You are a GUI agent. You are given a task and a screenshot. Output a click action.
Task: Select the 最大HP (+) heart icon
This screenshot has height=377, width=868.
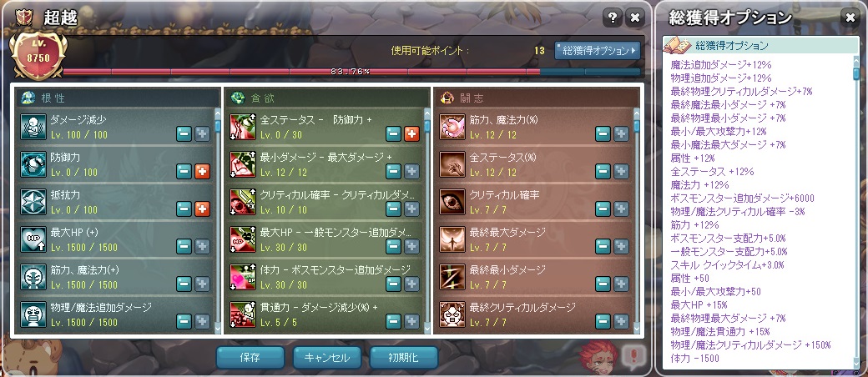point(33,239)
